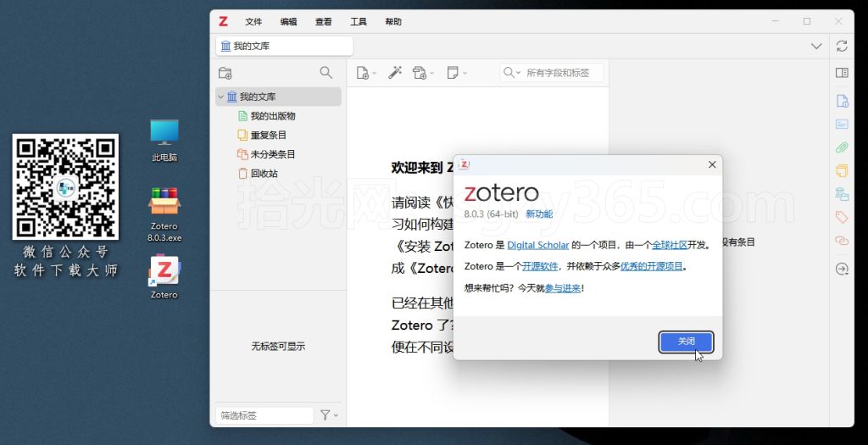Click the collection search magnifier icon
The image size is (868, 445).
point(326,73)
